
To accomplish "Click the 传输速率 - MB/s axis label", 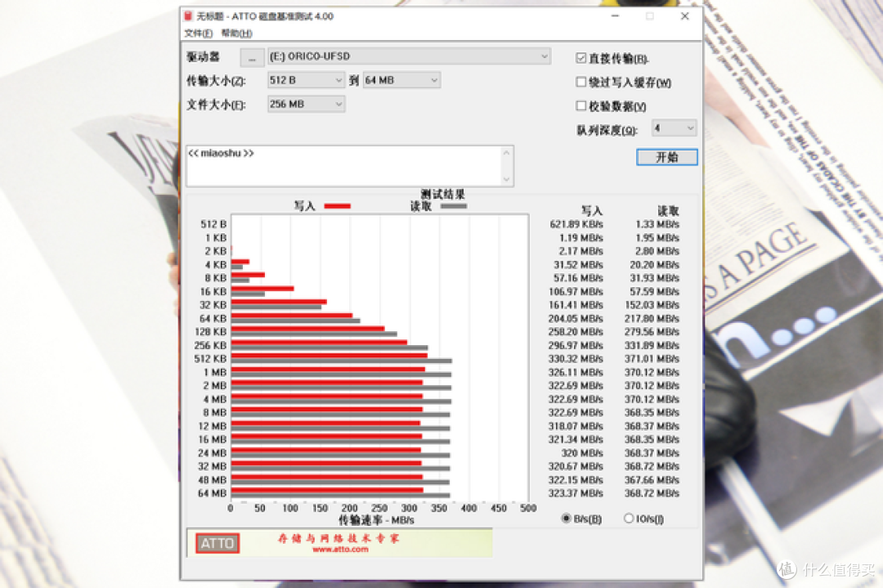I will pyautogui.click(x=376, y=520).
